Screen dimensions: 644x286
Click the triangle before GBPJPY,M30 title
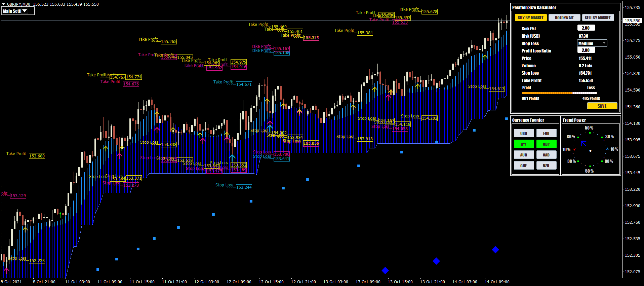pos(3,4)
